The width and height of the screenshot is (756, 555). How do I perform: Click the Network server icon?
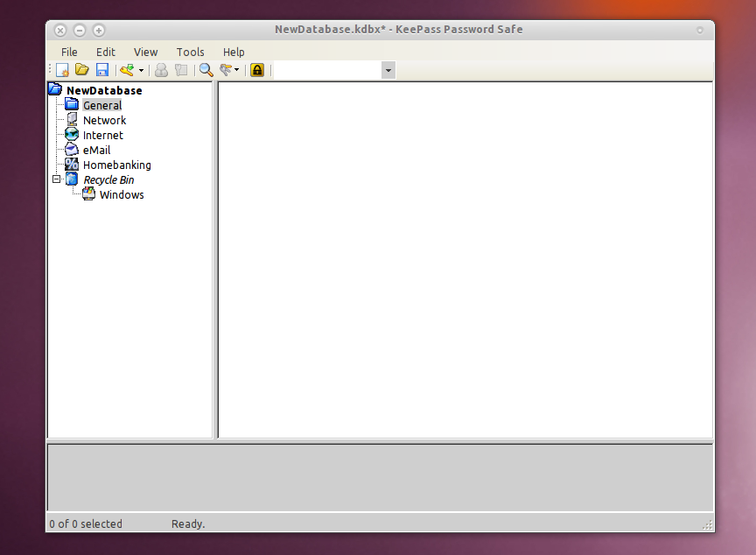point(72,119)
